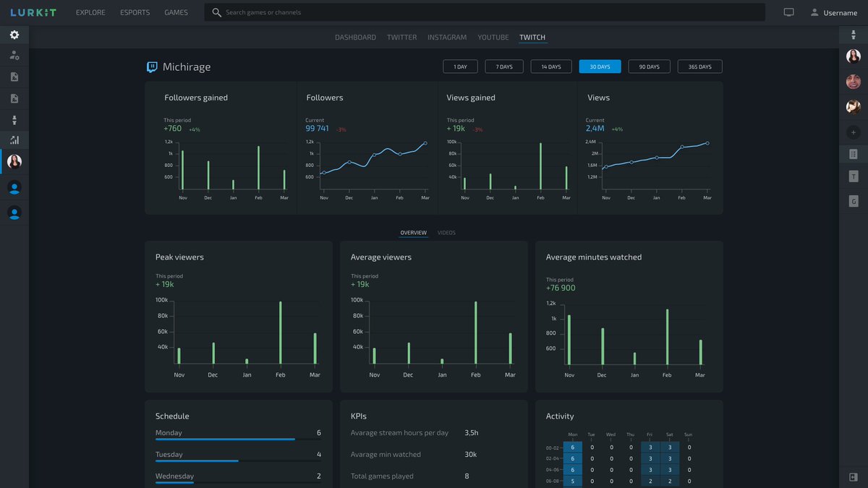Select the 365 Days range button

pos(699,67)
